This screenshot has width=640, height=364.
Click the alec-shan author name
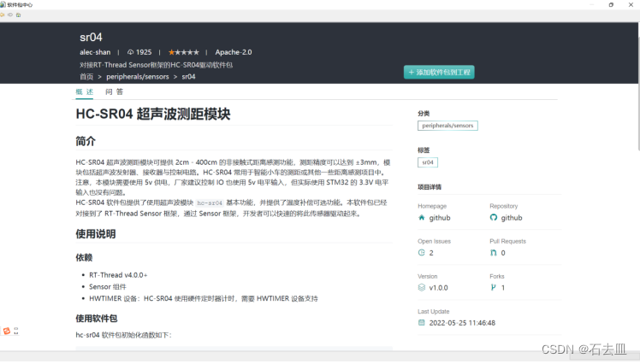click(x=95, y=52)
